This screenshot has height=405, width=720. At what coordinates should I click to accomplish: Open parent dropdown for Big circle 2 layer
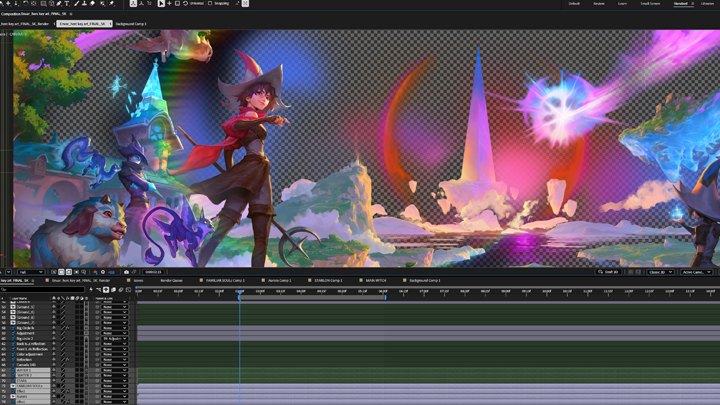pos(114,338)
